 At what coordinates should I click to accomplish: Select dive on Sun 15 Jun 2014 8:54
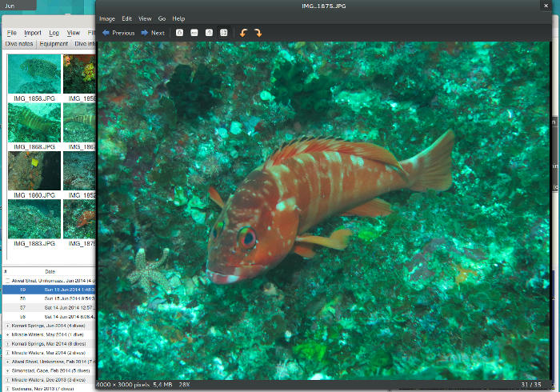click(x=50, y=298)
